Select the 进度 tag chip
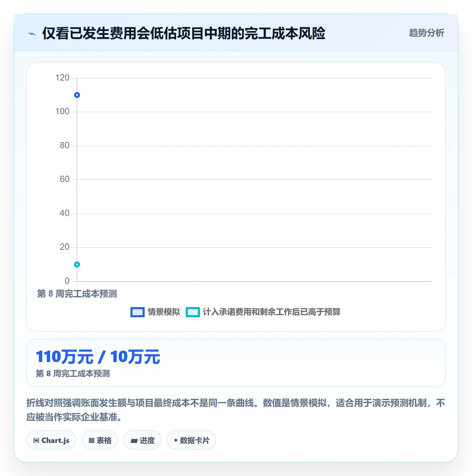The height and width of the screenshot is (476, 472). [x=142, y=440]
